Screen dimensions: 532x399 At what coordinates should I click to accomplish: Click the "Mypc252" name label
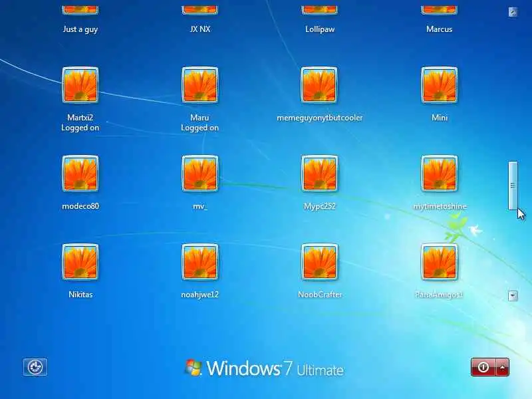320,207
